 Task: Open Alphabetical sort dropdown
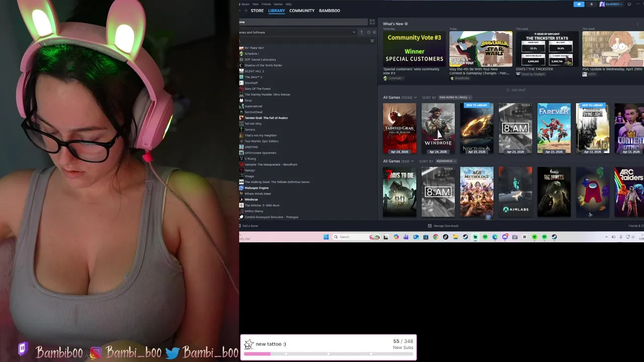(445, 161)
